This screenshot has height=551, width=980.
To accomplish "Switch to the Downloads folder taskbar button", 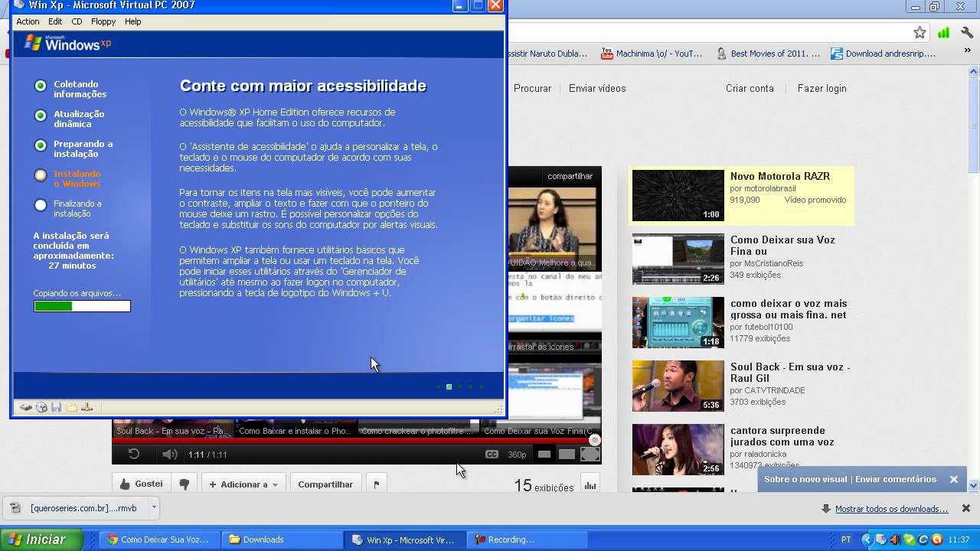I will (282, 540).
